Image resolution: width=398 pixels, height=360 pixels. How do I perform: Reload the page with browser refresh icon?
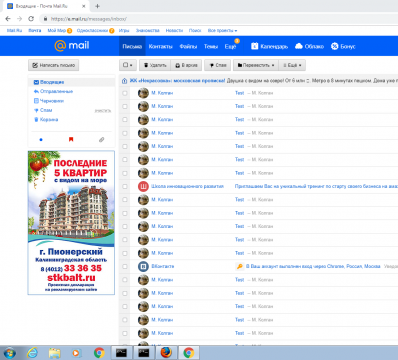pos(31,19)
